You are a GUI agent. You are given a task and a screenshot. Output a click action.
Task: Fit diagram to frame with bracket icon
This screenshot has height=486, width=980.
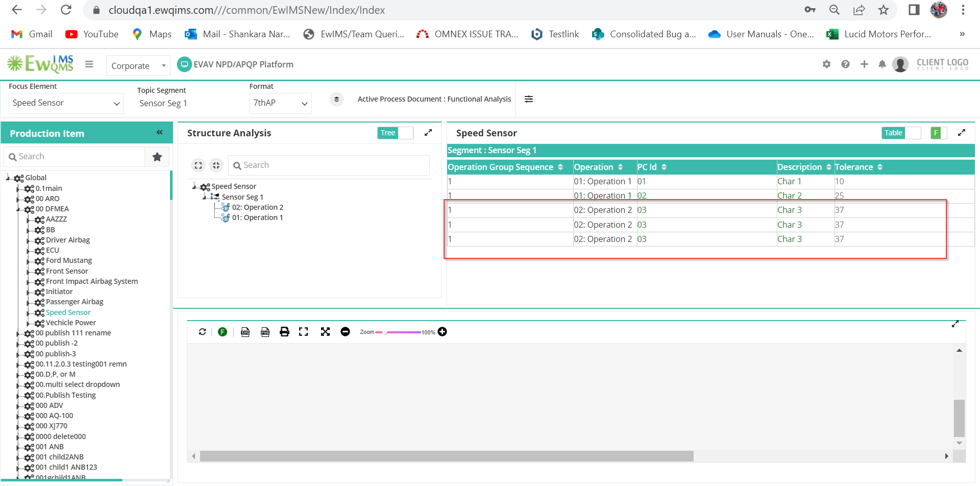click(x=304, y=332)
